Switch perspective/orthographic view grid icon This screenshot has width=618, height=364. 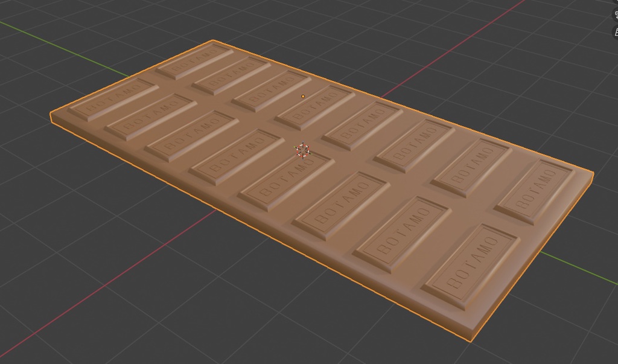(x=616, y=32)
